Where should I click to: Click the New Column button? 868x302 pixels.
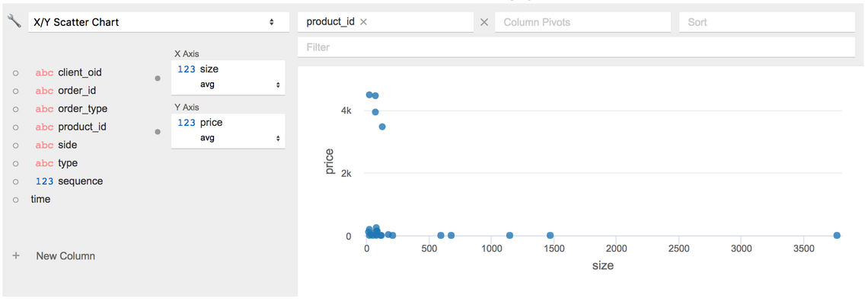[x=65, y=256]
